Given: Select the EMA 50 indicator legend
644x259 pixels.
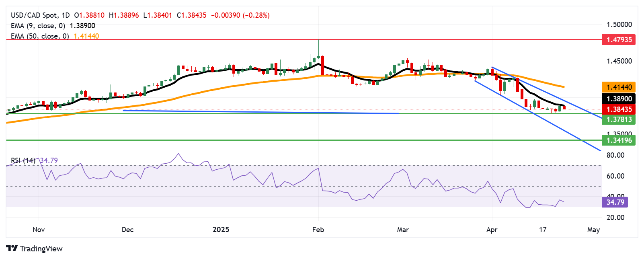Looking at the screenshot, I should (x=55, y=36).
